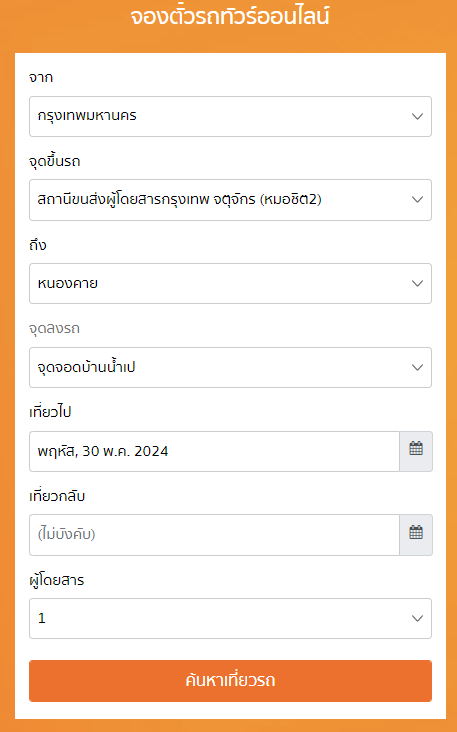Click the เที่ยวไป label
Viewport: 457px width, 732px height.
click(x=50, y=412)
